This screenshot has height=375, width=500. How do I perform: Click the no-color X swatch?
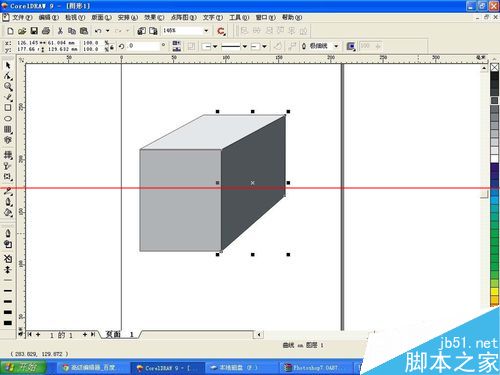coord(495,67)
